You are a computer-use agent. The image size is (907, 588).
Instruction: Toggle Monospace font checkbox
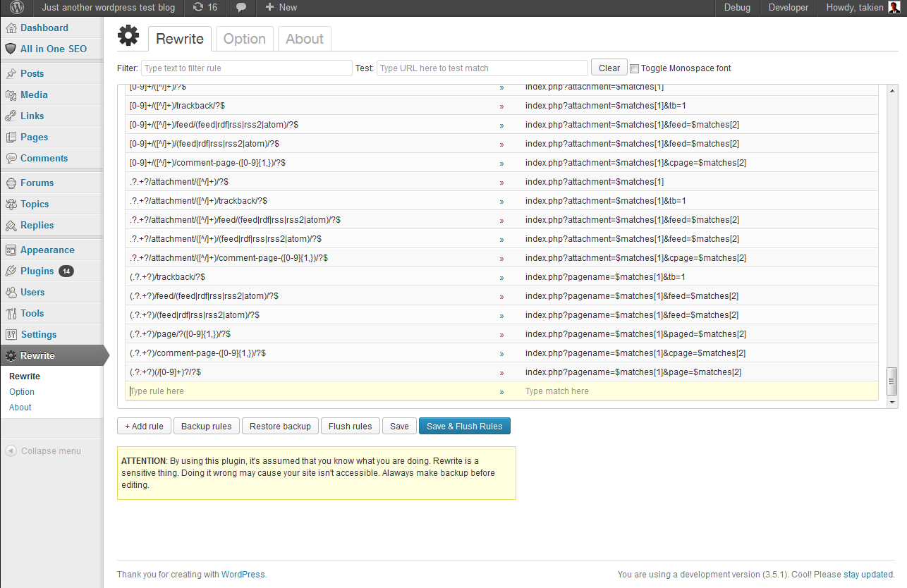coord(634,68)
